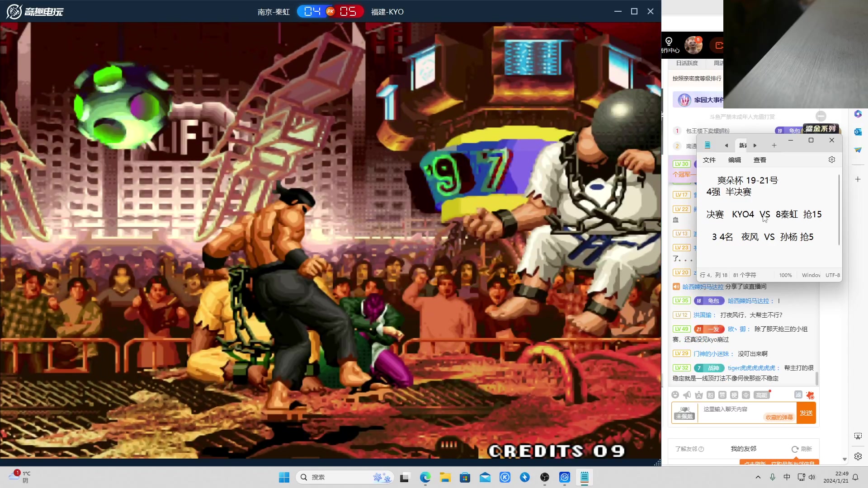Click the 奇趣电玩 logo in game window
The image size is (868, 488).
[x=35, y=11]
